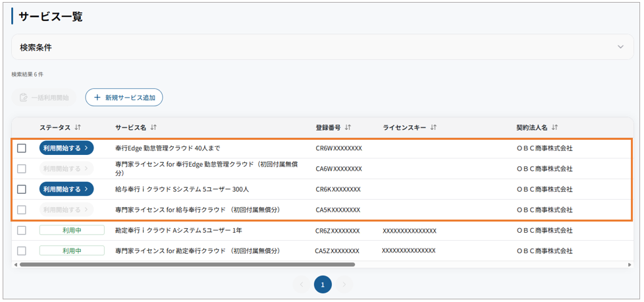
Task: Click registration number CR6WXXXXXXXX
Action: click(339, 148)
